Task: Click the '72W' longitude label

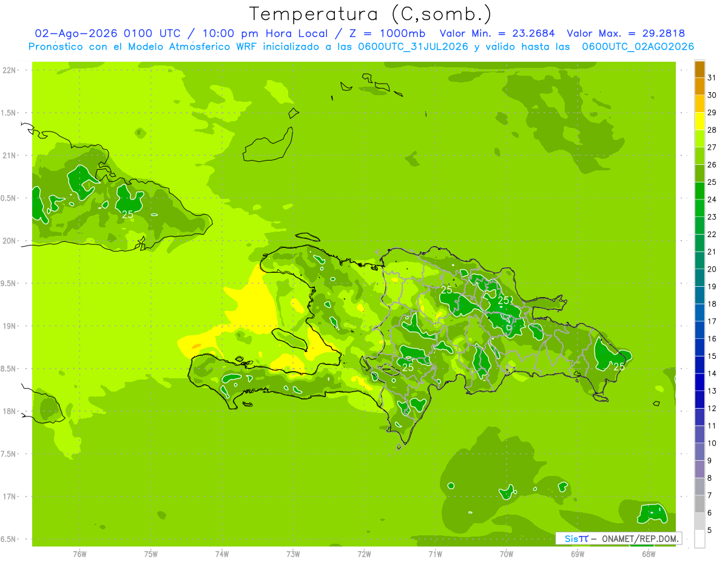Action: pyautogui.click(x=364, y=554)
